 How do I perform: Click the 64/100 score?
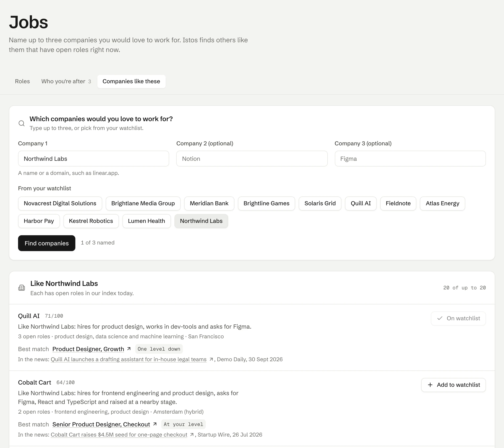pyautogui.click(x=66, y=383)
